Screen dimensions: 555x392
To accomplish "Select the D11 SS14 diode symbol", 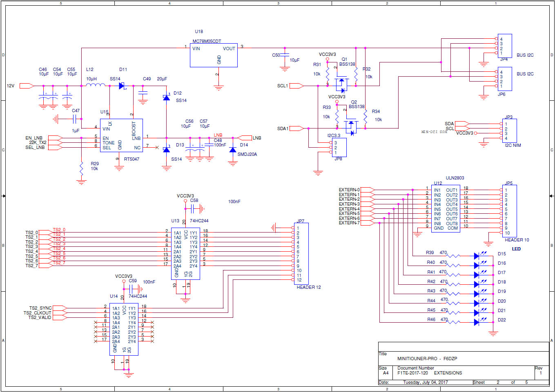I will coord(122,86).
